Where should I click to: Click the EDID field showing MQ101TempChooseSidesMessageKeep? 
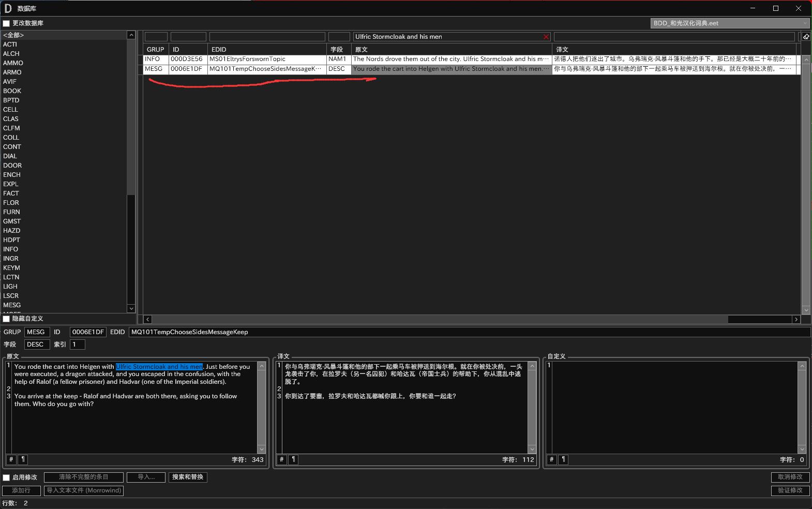[469, 332]
